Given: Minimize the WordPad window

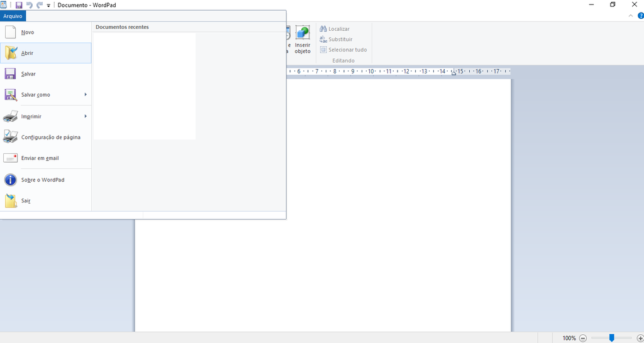Looking at the screenshot, I should 592,5.
